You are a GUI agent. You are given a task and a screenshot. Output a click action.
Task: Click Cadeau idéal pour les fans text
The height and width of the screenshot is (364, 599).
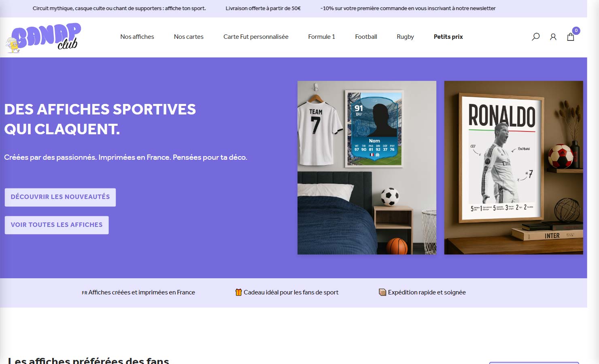tap(291, 292)
